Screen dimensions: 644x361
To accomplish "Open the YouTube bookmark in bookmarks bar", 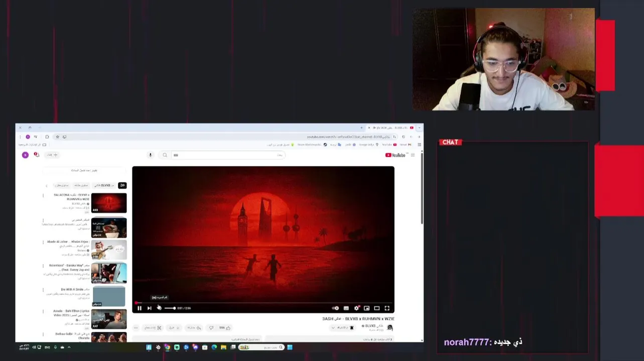I will (389, 145).
